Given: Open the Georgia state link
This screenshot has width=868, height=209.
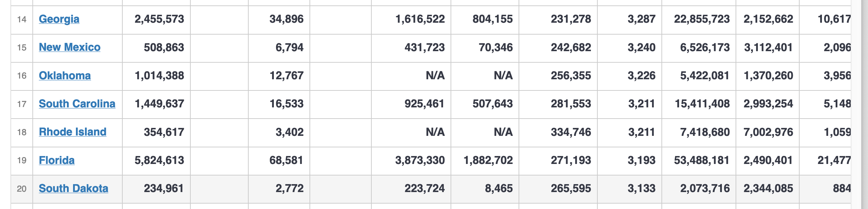Looking at the screenshot, I should pos(59,19).
